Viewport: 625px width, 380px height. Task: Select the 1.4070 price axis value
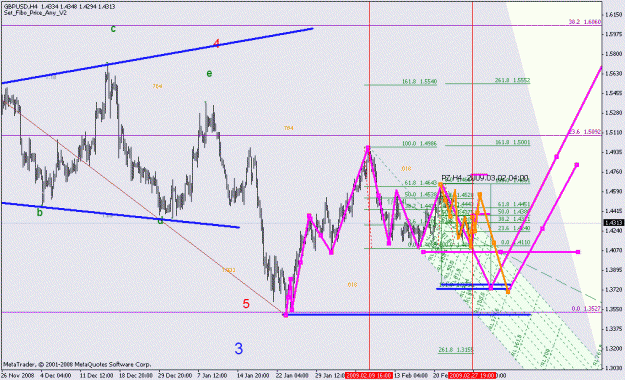click(613, 250)
